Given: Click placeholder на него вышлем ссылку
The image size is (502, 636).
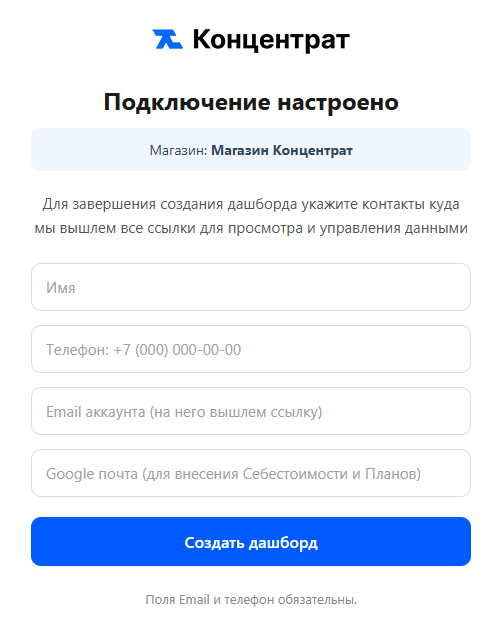Looking at the screenshot, I should pos(236,412).
